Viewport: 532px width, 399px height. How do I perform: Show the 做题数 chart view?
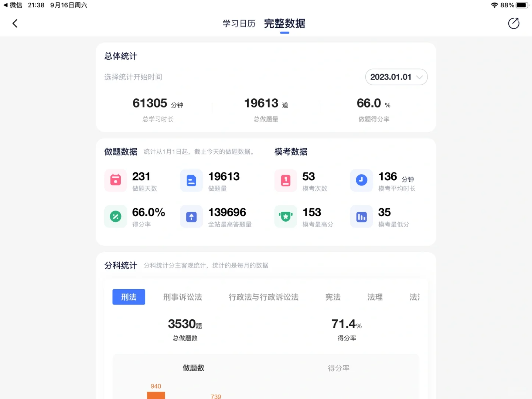pyautogui.click(x=193, y=368)
